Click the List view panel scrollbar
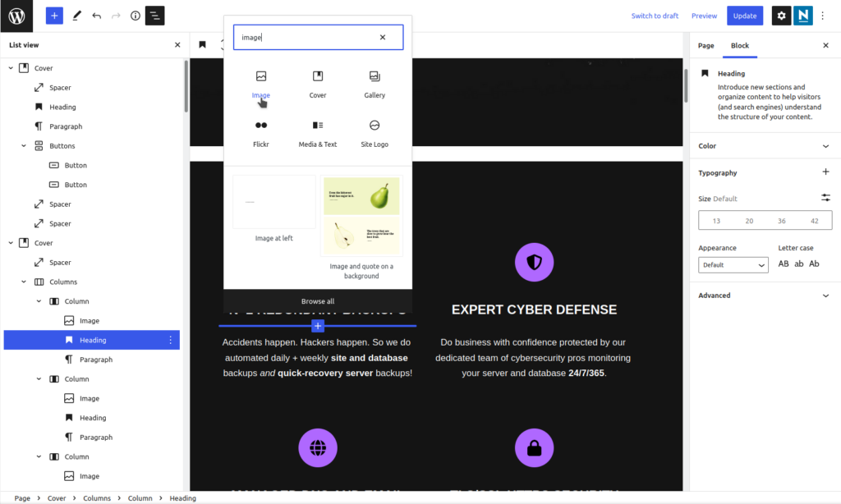This screenshot has width=841, height=504. tap(186, 86)
